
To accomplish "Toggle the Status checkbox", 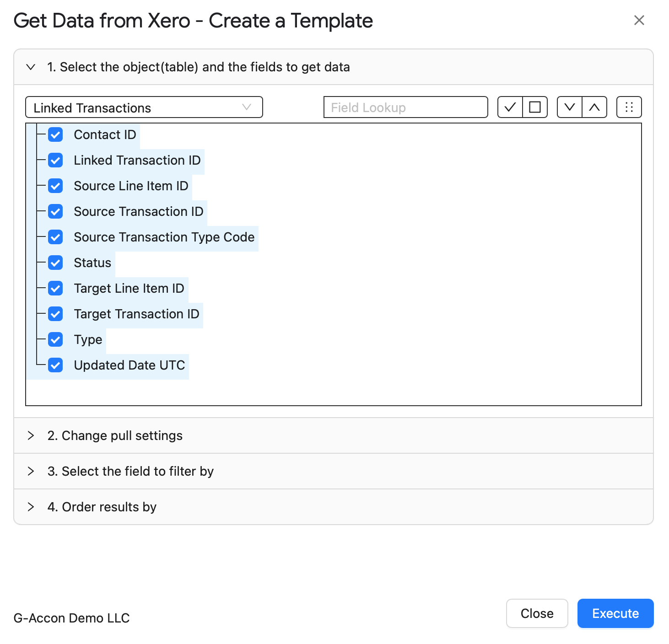I will (55, 263).
